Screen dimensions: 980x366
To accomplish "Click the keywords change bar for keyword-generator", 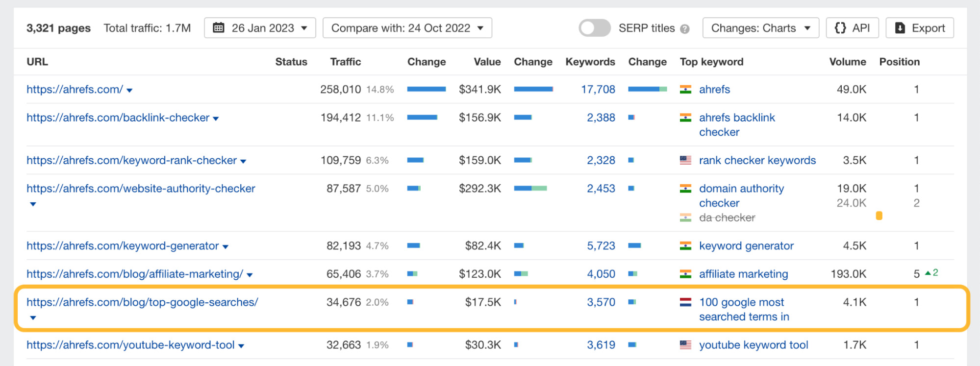I will point(634,245).
